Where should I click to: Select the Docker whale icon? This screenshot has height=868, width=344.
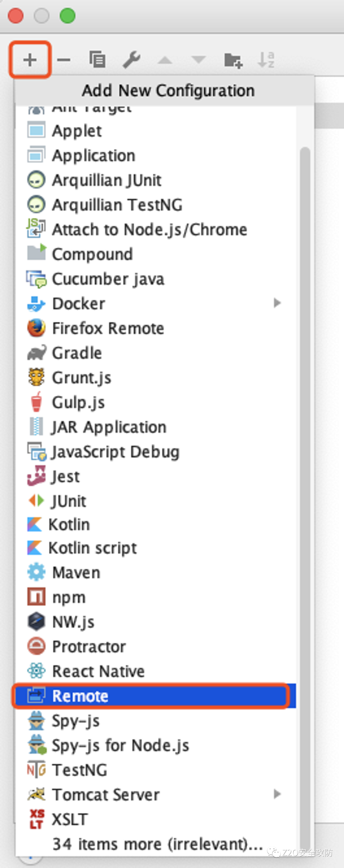[36, 303]
